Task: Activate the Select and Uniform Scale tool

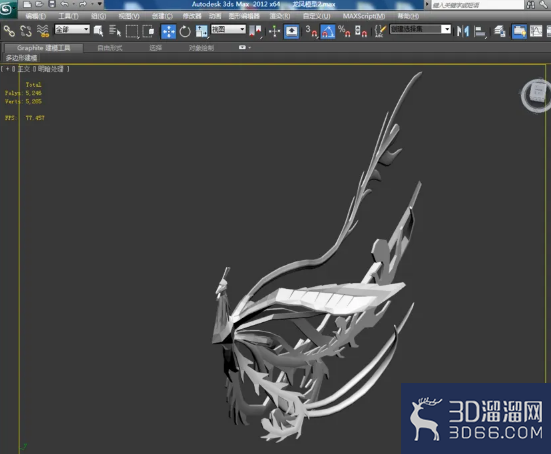Action: coord(202,31)
